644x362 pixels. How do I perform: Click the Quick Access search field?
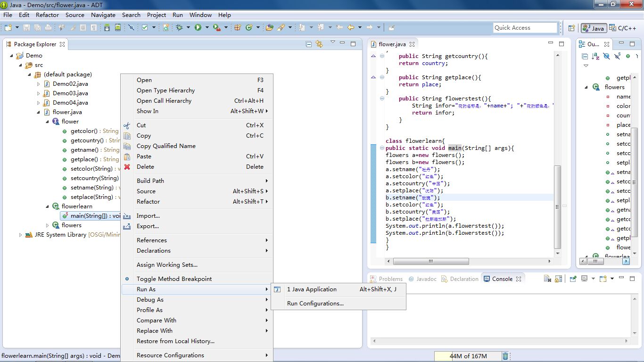pos(525,28)
